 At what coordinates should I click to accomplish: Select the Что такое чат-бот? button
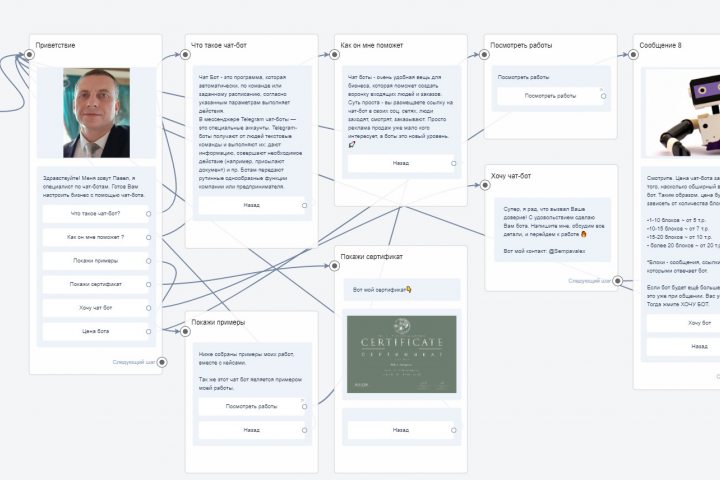[96, 214]
